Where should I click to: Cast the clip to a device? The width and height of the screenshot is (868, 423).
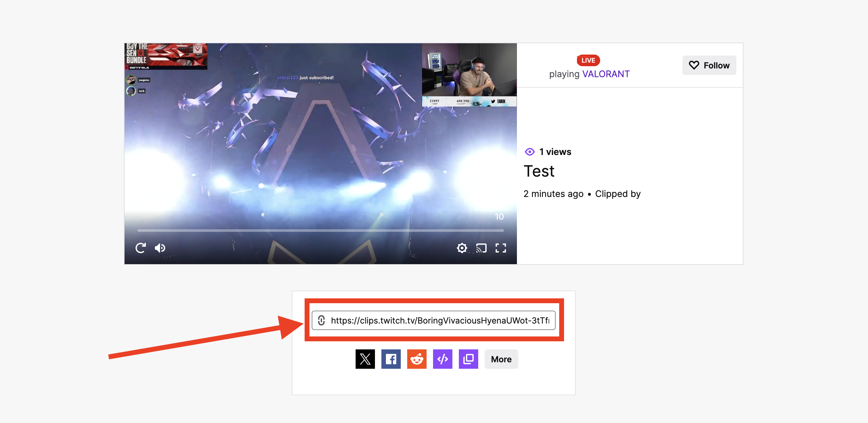point(481,248)
